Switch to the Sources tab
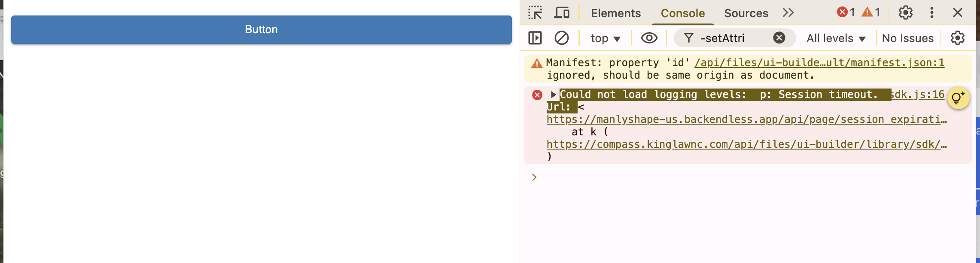The width and height of the screenshot is (980, 263). tap(746, 13)
